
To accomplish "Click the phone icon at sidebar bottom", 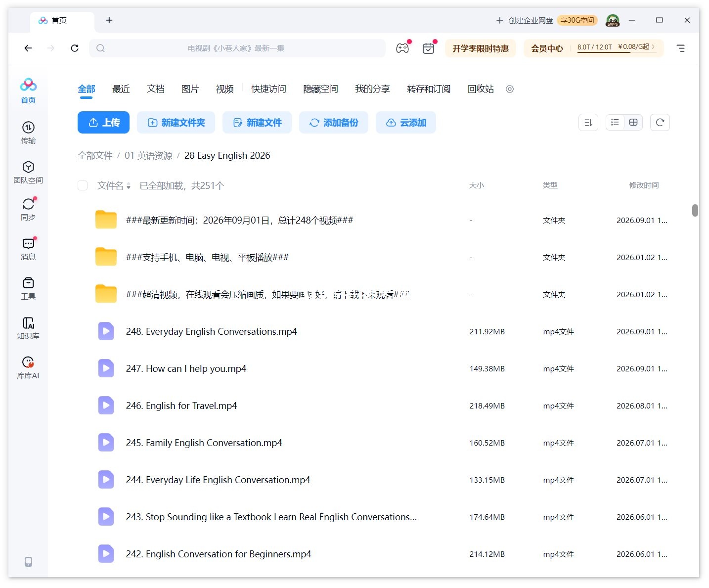I will (x=28, y=562).
